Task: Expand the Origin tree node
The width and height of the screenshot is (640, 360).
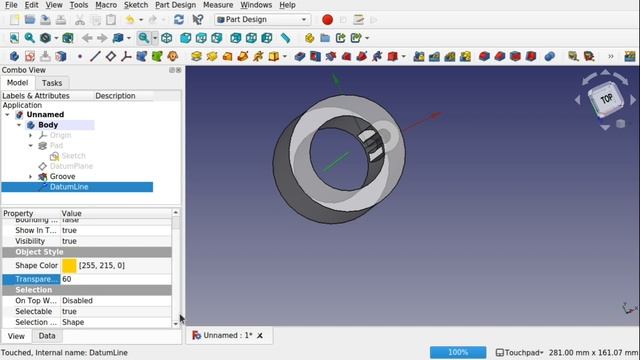Action: click(x=31, y=135)
